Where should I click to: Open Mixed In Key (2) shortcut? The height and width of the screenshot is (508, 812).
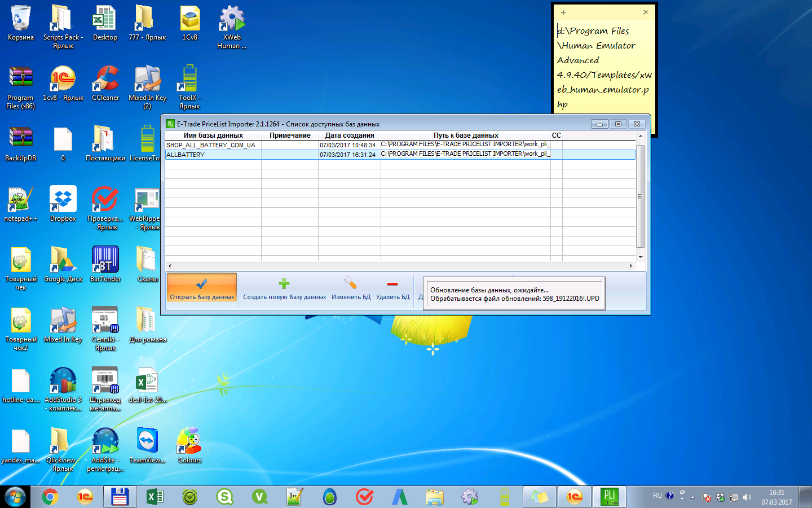[147, 87]
